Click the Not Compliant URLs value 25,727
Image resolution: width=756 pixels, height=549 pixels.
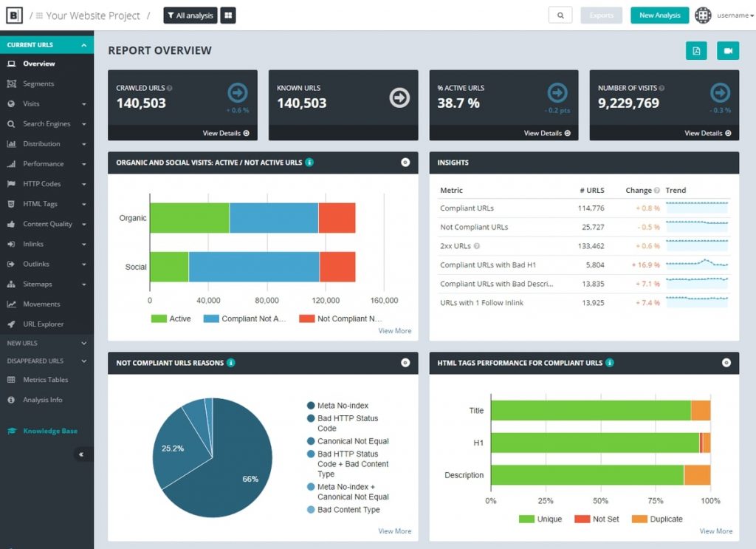tap(593, 228)
